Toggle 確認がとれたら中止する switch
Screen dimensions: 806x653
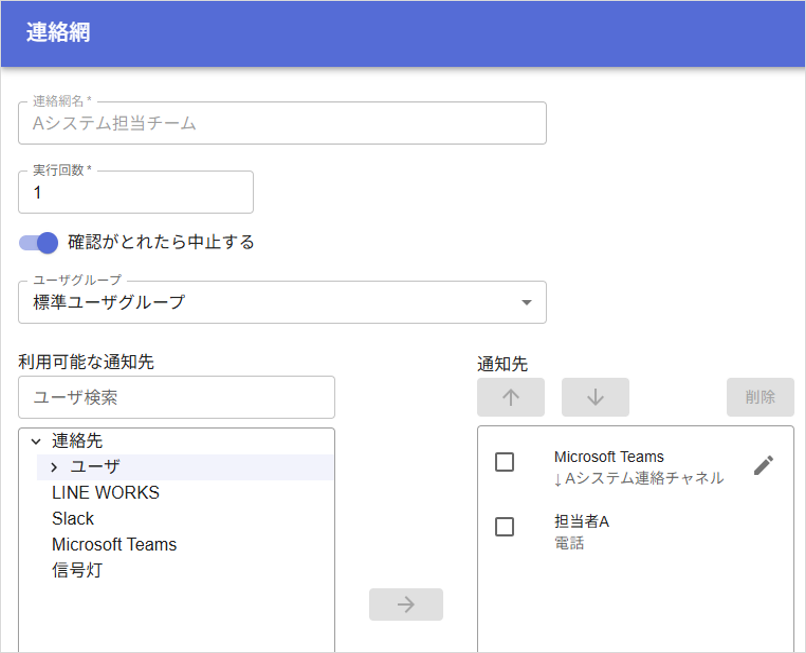click(x=39, y=243)
